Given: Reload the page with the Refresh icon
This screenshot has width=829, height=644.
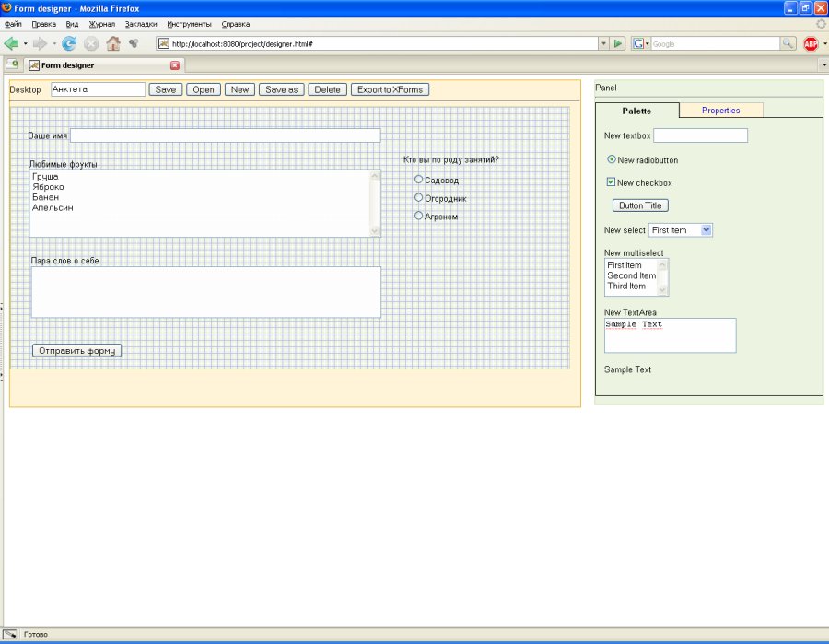Looking at the screenshot, I should pyautogui.click(x=69, y=43).
